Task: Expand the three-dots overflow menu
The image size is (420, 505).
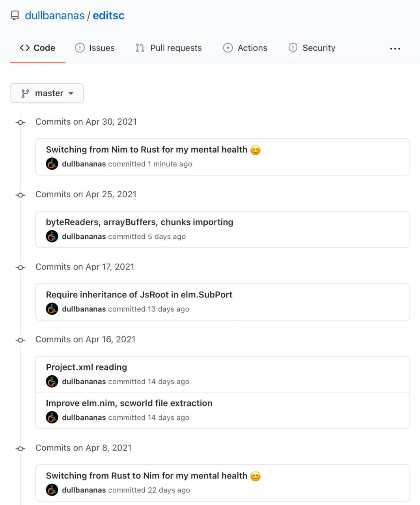Action: [395, 49]
